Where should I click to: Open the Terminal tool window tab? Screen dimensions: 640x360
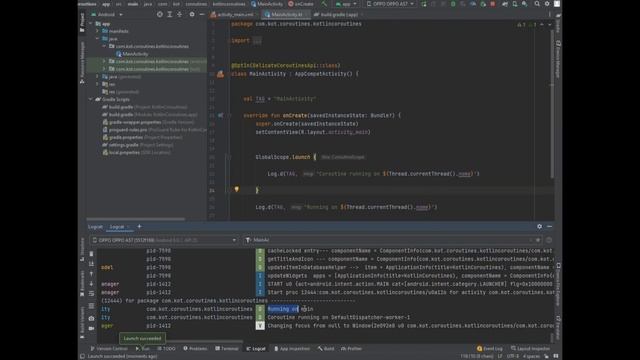(x=227, y=349)
